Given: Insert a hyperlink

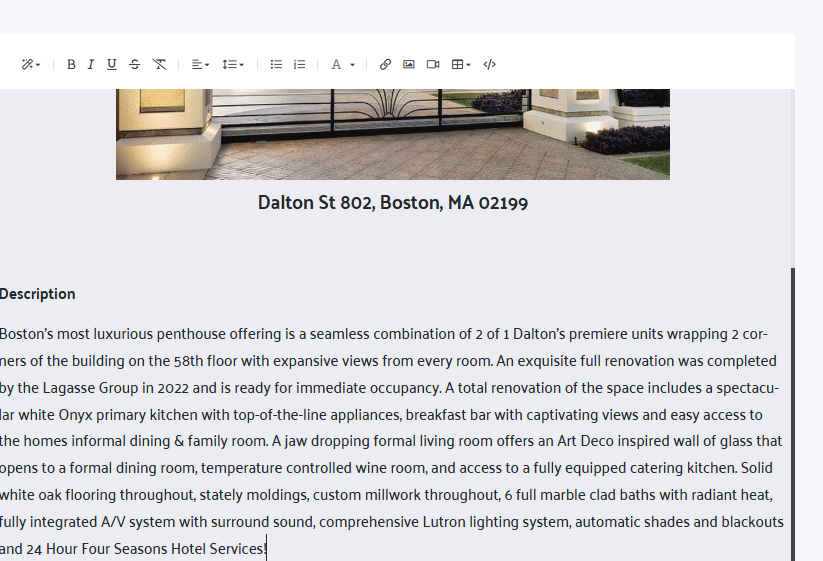Looking at the screenshot, I should [385, 65].
